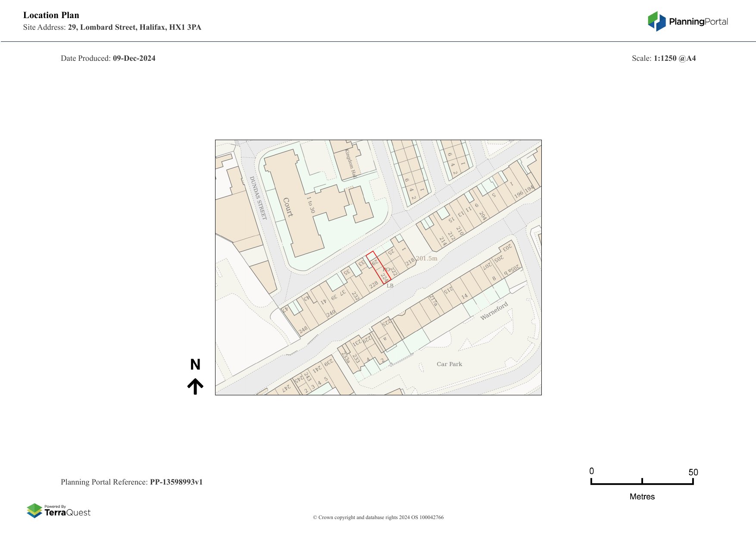
Task: Click the PlanningPortal logo icon
Action: pos(656,22)
